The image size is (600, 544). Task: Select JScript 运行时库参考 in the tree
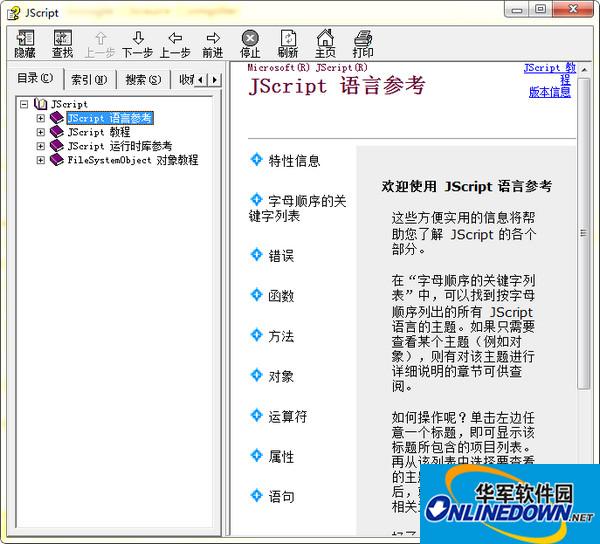[120, 146]
